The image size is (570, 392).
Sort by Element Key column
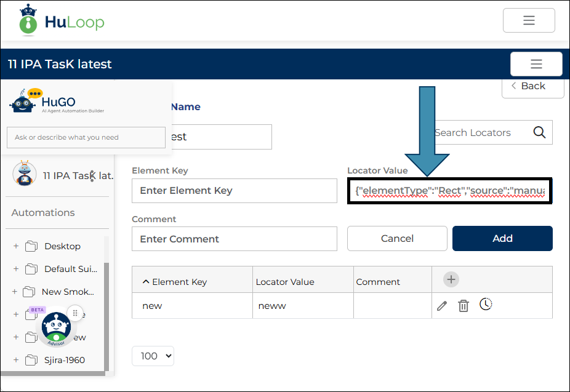tap(175, 282)
